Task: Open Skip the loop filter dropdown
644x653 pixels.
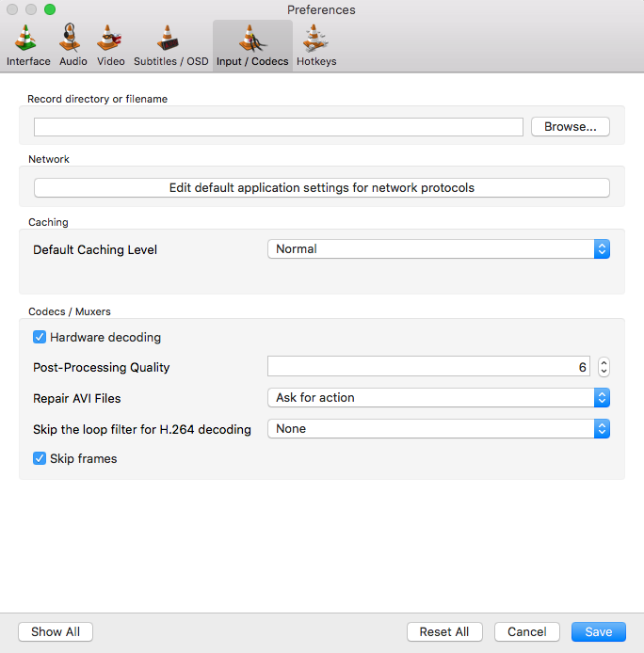Action: 439,428
